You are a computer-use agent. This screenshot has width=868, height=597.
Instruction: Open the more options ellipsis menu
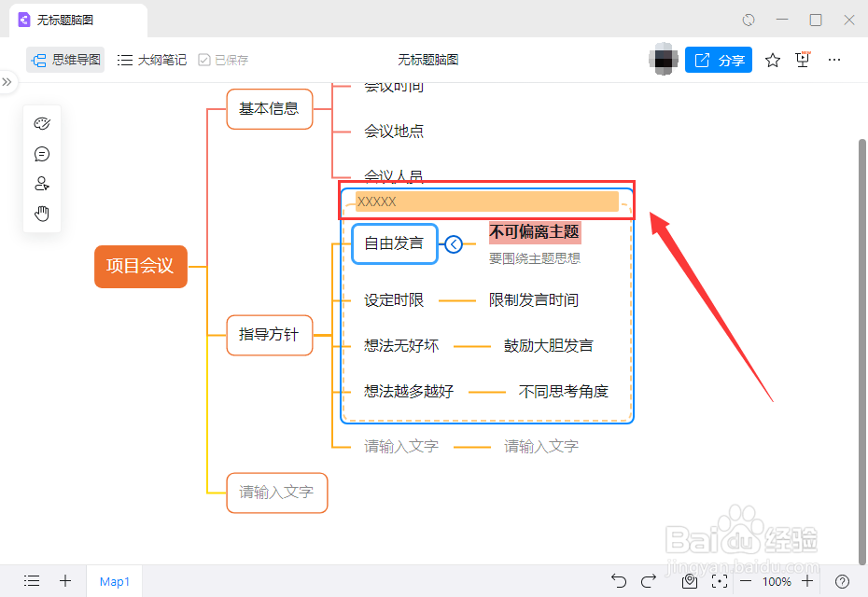pos(833,59)
